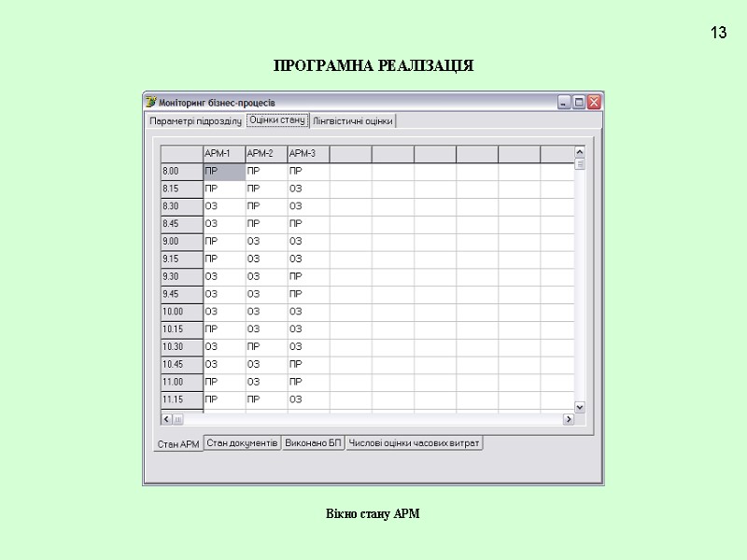Click the АРМ-2 cell in row 8.45
Viewport: 747px width, 560px height.
[266, 225]
